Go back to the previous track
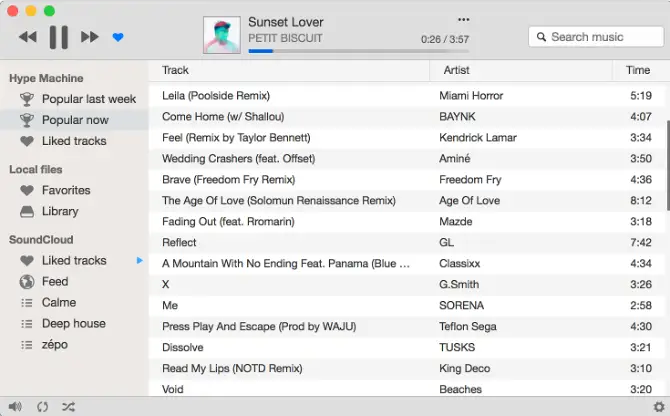Viewport: 670px width, 416px height. tap(28, 37)
